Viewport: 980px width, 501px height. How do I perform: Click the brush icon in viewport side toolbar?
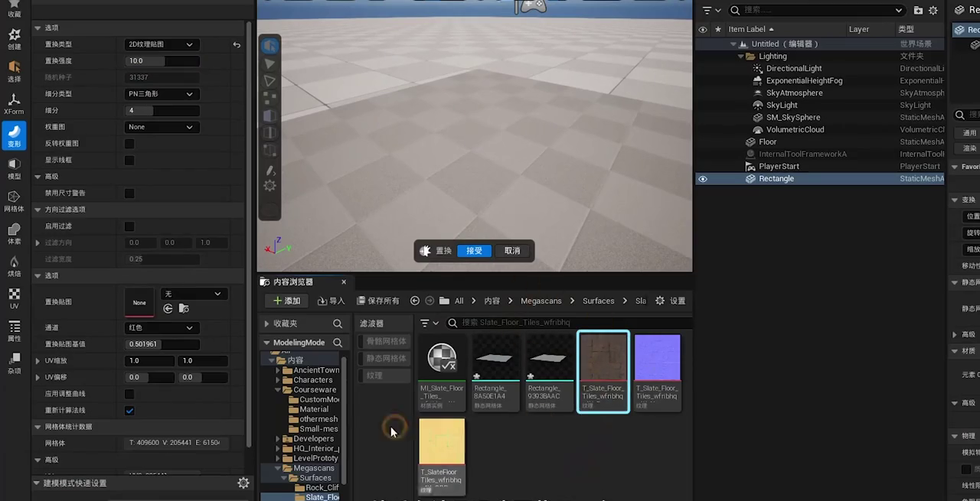pyautogui.click(x=269, y=170)
